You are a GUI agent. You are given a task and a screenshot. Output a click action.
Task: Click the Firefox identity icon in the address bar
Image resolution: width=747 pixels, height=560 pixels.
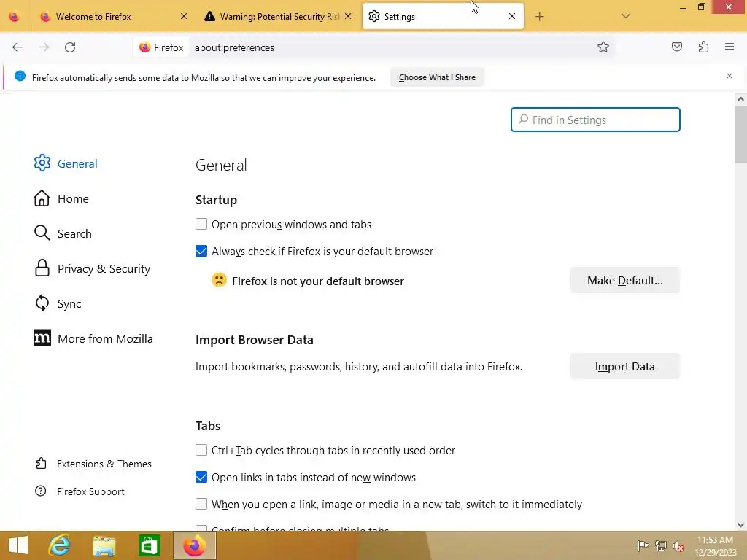[x=145, y=47]
